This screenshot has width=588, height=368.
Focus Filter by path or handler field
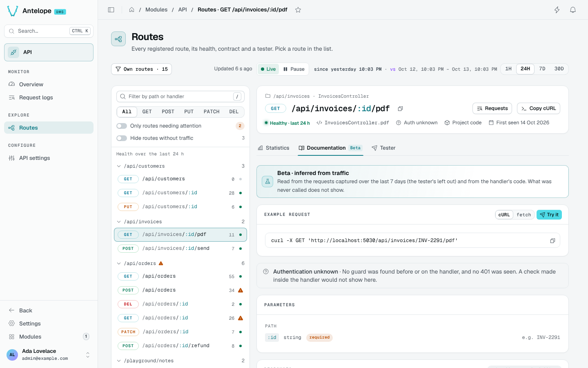(180, 96)
